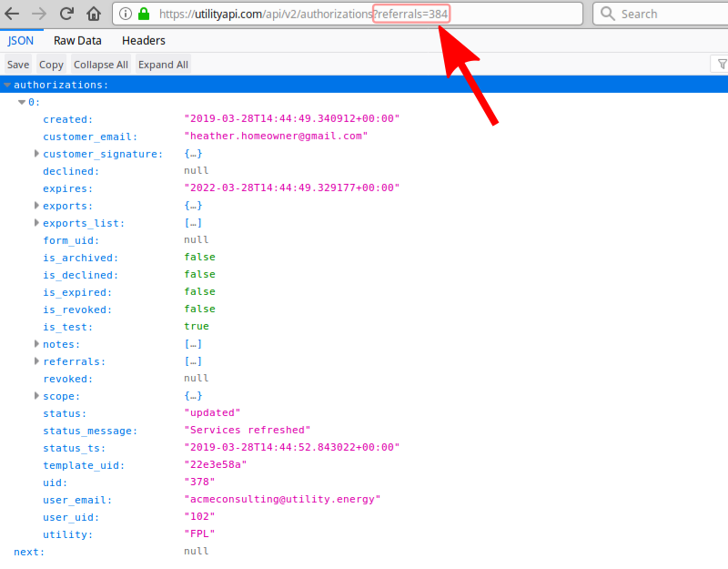728x569 pixels.
Task: Select the "Services refreshed" status message
Action: [x=247, y=430]
